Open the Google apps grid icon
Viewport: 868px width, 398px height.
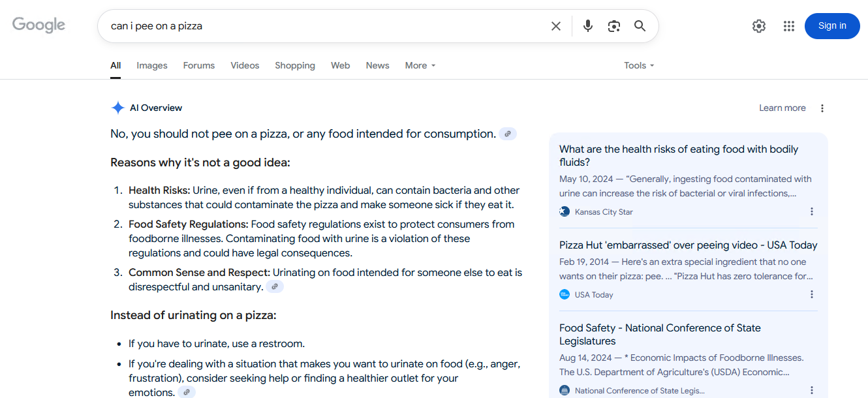point(789,26)
